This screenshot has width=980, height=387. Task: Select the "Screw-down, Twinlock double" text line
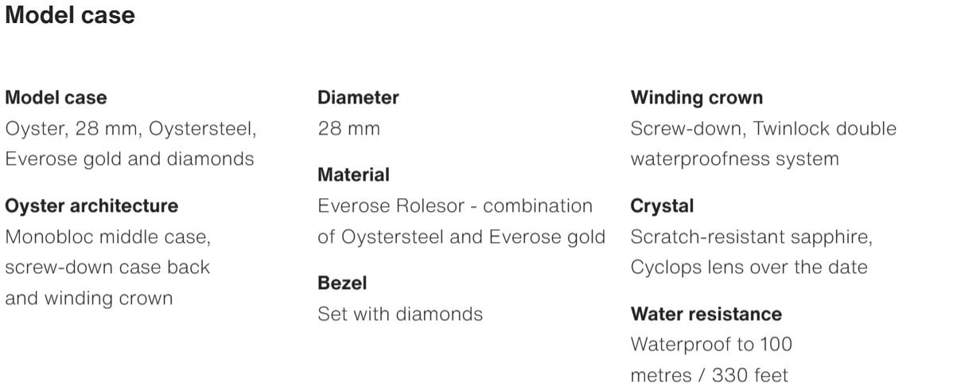763,128
